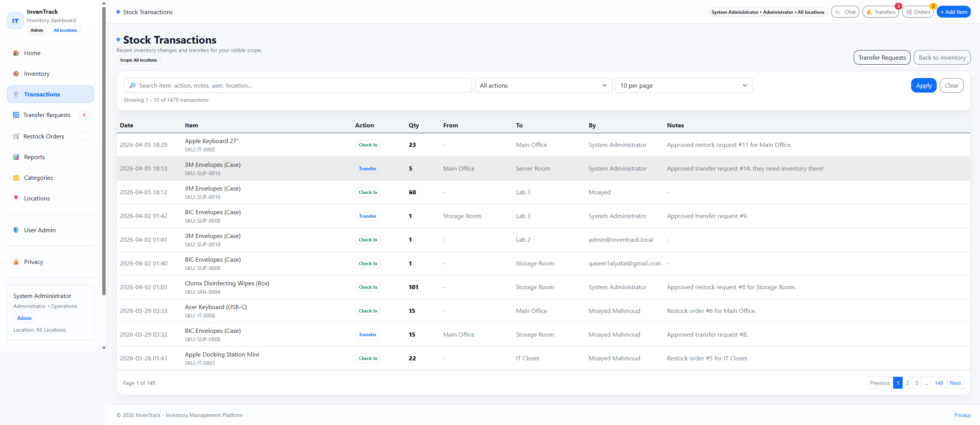Select the All locations scope chip
The image size is (980, 425).
click(65, 30)
